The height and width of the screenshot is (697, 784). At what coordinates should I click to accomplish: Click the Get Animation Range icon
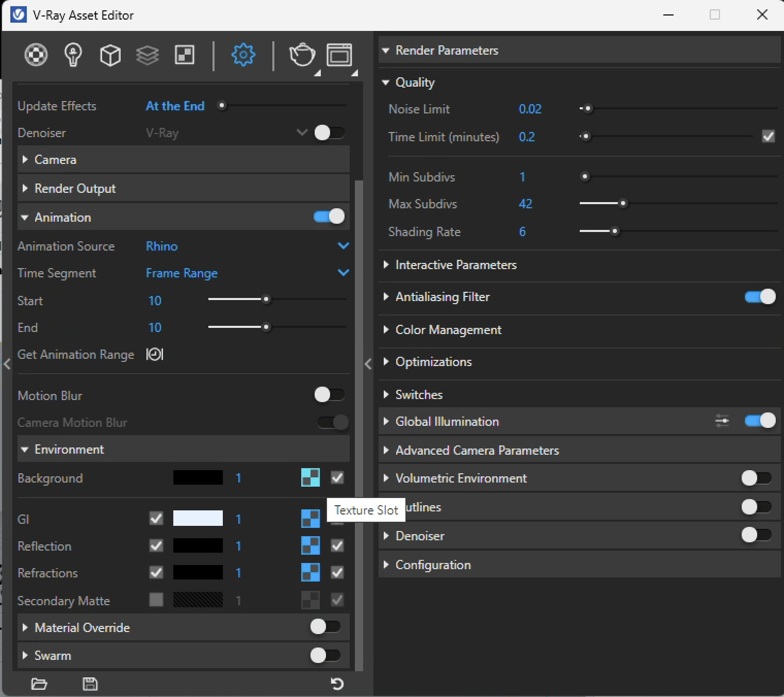[x=155, y=354]
